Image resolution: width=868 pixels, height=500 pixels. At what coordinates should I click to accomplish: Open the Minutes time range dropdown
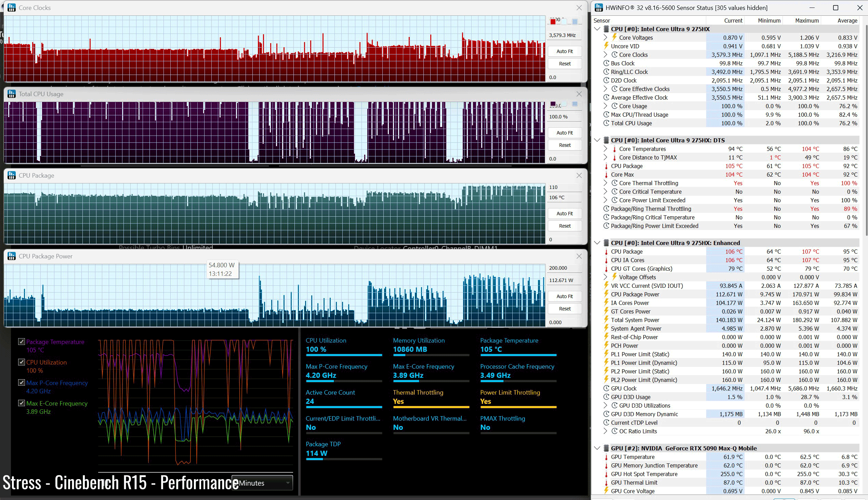point(262,483)
